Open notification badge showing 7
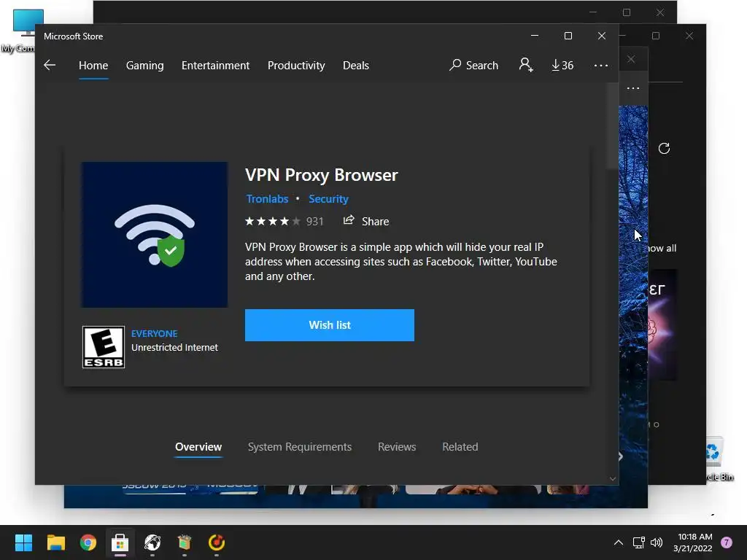The height and width of the screenshot is (560, 747). 727,542
